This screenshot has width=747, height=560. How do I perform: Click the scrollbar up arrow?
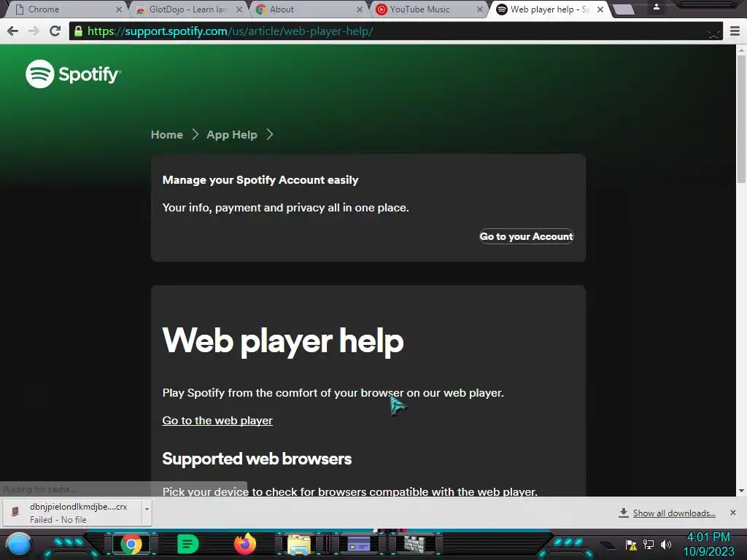tap(741, 49)
